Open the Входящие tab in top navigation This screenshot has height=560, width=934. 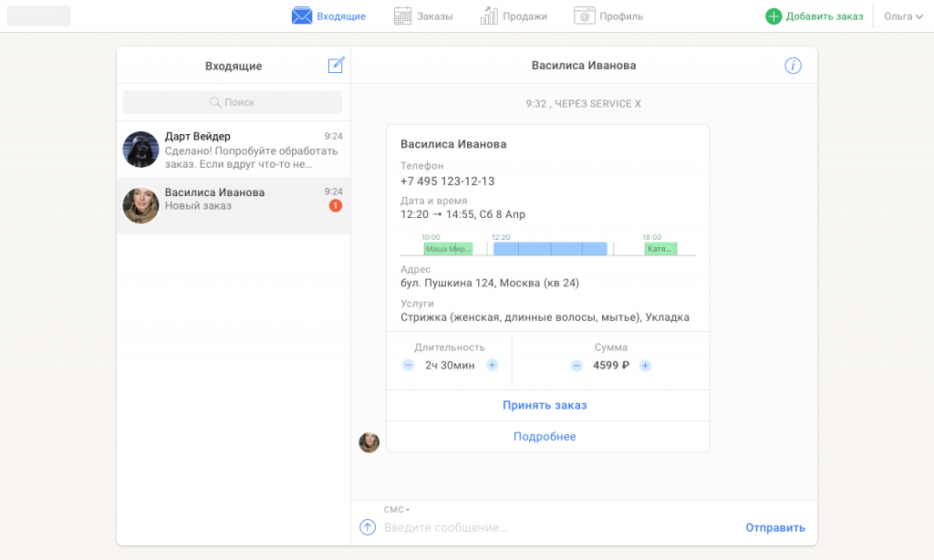tap(328, 16)
